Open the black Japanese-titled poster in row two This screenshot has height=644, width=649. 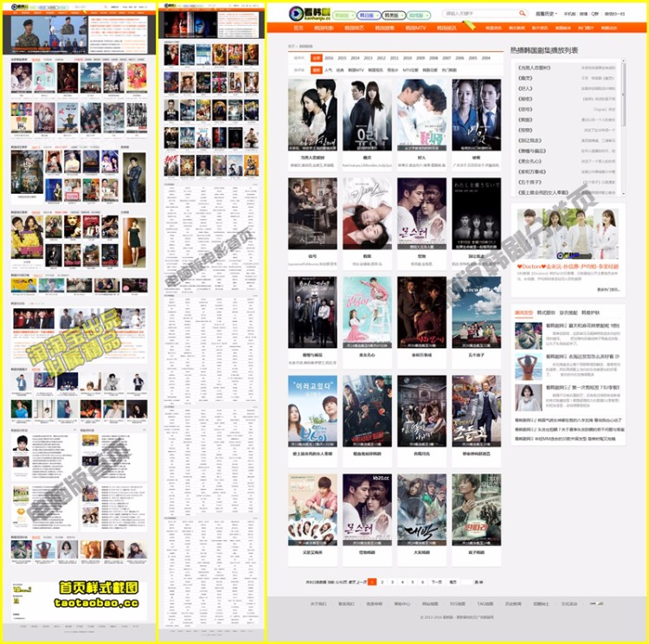point(477,214)
